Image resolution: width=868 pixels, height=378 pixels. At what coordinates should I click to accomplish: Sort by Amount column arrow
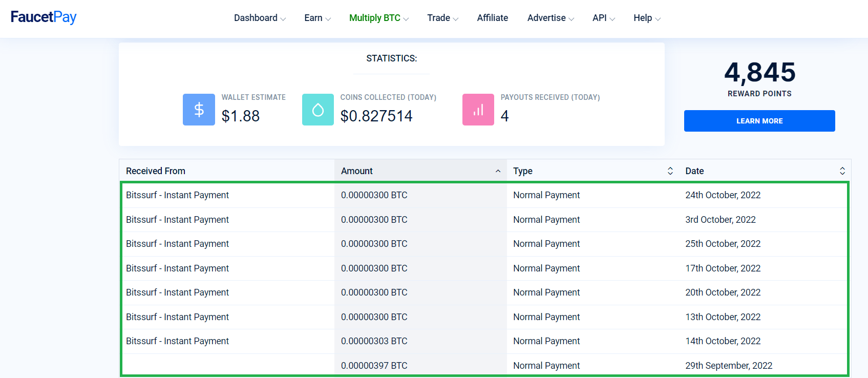(498, 171)
